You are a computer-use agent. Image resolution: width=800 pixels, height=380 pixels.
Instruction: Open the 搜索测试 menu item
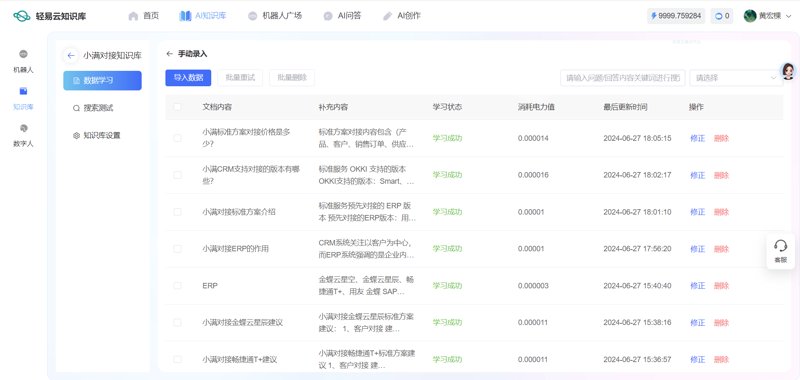tap(102, 108)
